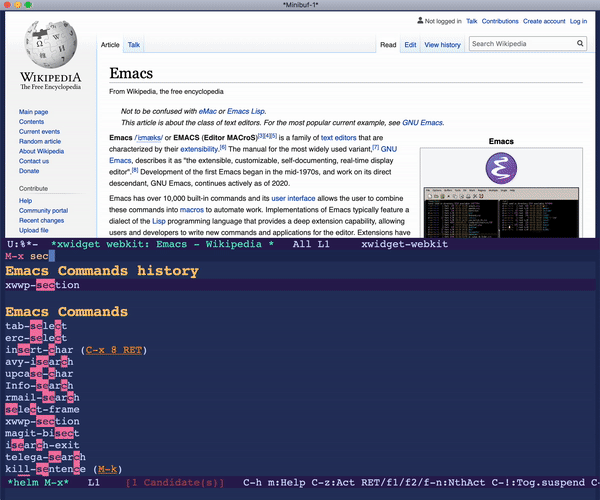Click the Upload file link

tap(34, 230)
